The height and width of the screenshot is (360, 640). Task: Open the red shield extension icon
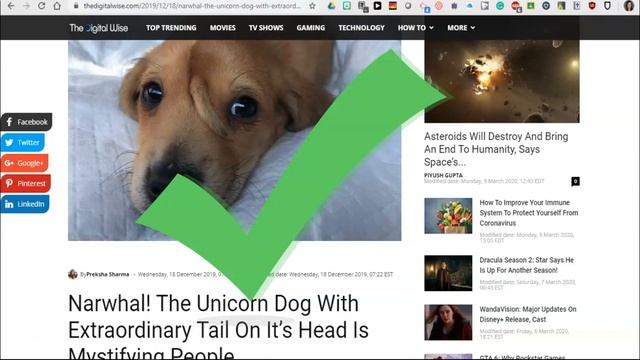(592, 6)
